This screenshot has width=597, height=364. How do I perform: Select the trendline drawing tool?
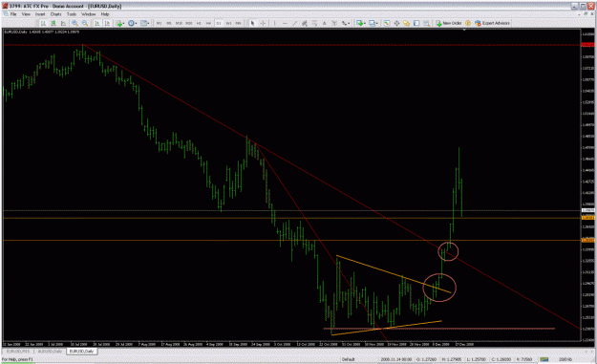[295, 23]
